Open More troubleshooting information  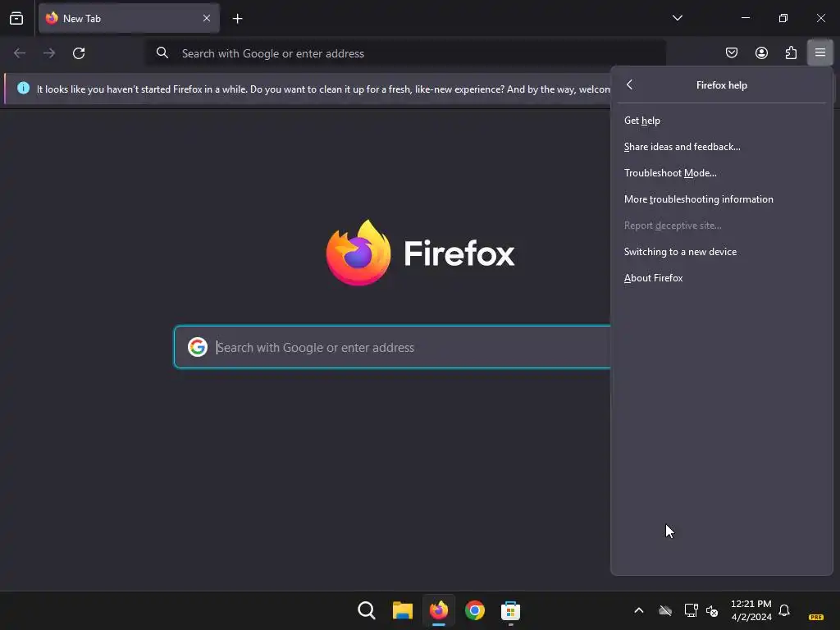click(x=722, y=199)
